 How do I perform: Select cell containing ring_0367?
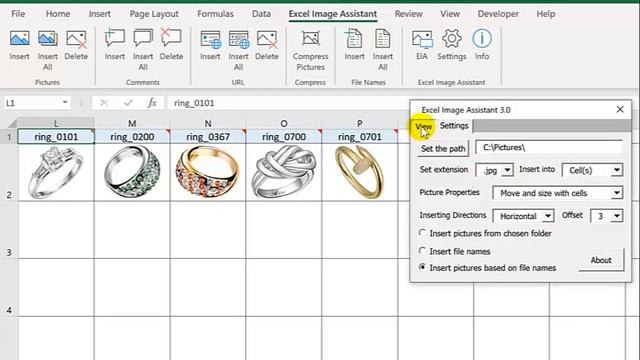tap(208, 137)
